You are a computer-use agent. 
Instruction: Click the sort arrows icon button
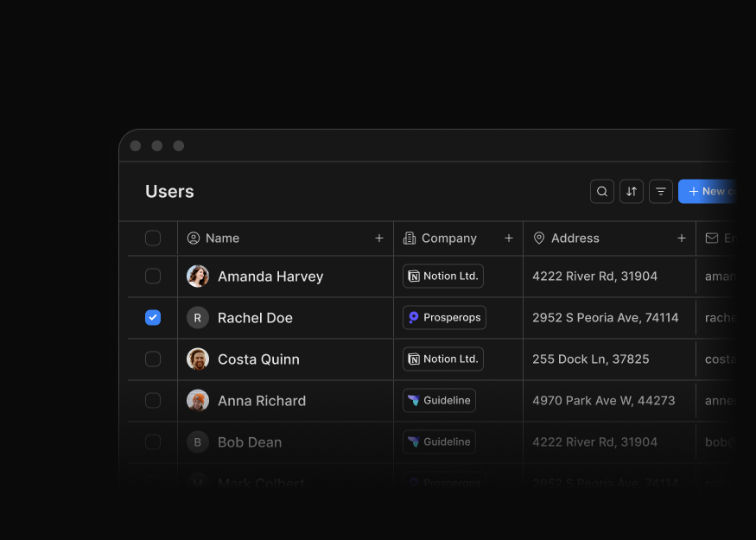(631, 192)
